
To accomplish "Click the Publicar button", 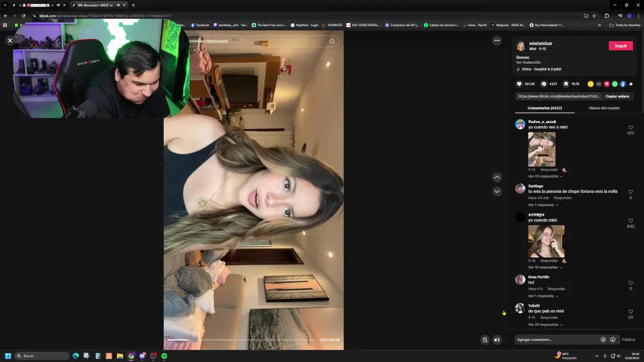I will (628, 340).
